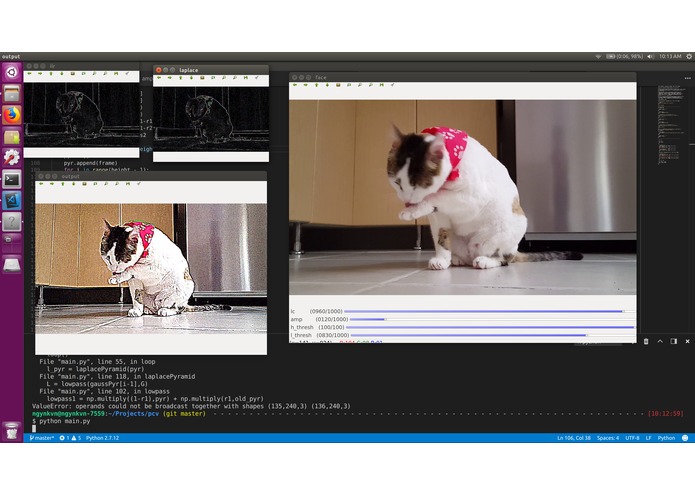This screenshot has width=695, height=494.
Task: Adjust the lc trackbar slider
Action: 489,311
